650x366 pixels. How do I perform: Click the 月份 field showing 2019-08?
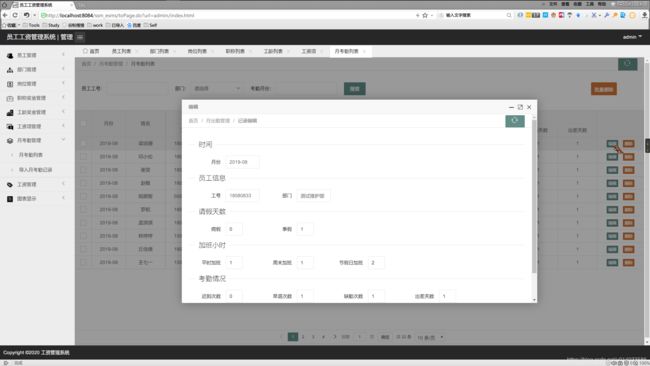[243, 162]
